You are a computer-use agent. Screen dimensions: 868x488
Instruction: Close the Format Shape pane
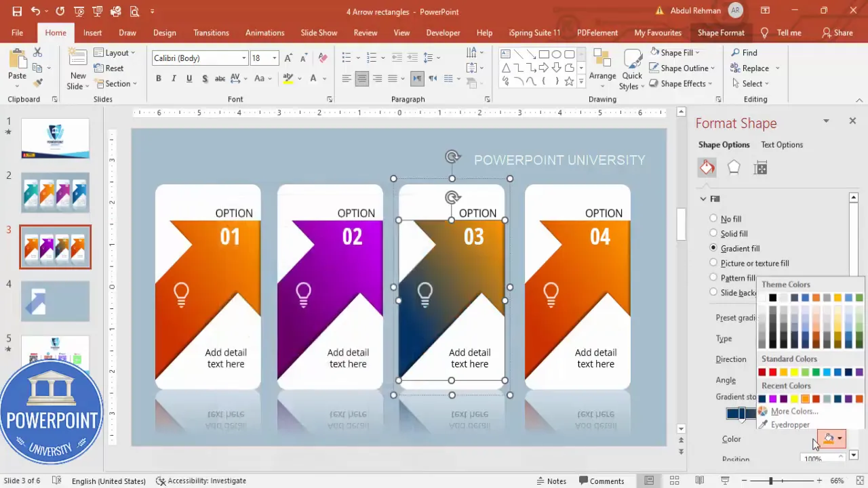pos(852,121)
